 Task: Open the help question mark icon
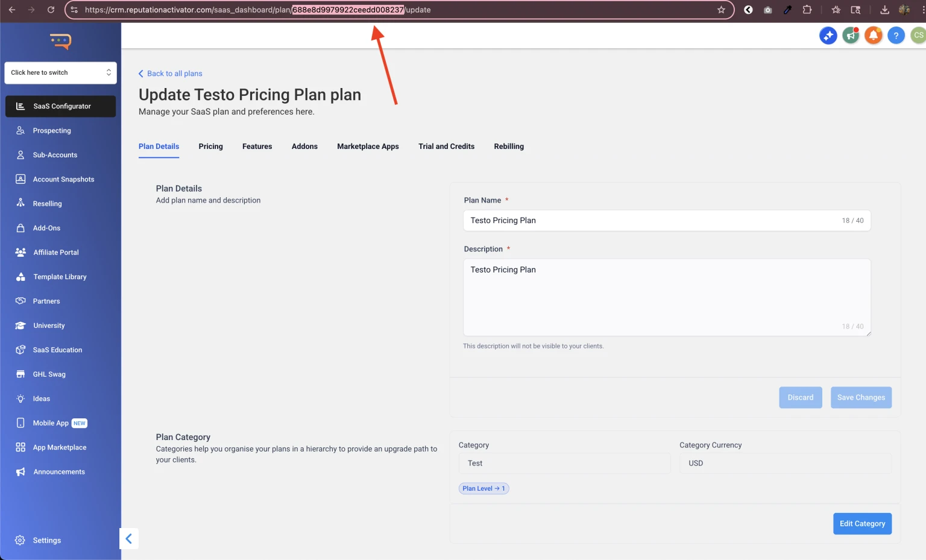pyautogui.click(x=896, y=36)
